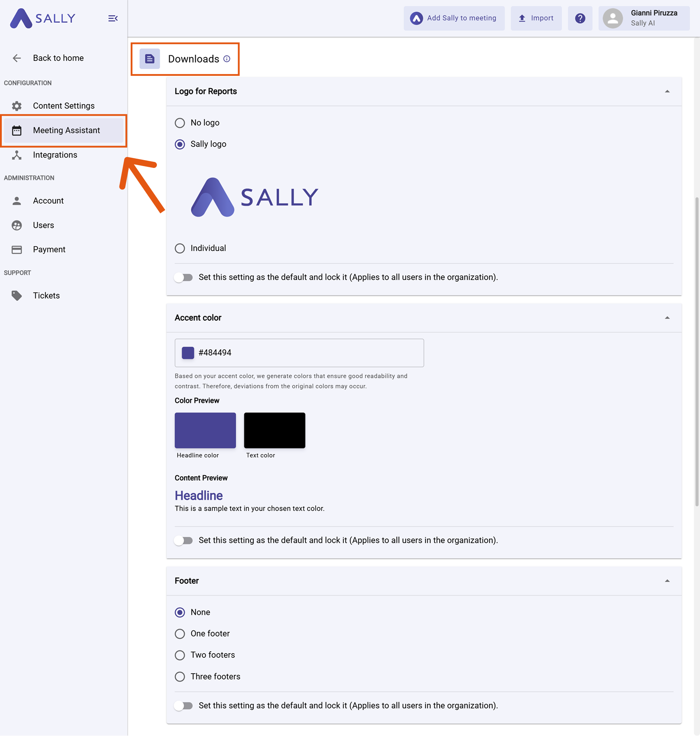Collapse the sidebar menu icon

(x=113, y=18)
